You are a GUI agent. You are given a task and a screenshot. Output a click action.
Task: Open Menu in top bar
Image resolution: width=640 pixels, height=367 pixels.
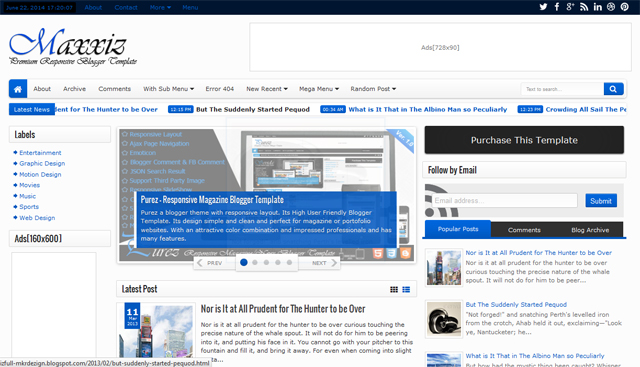tap(190, 7)
